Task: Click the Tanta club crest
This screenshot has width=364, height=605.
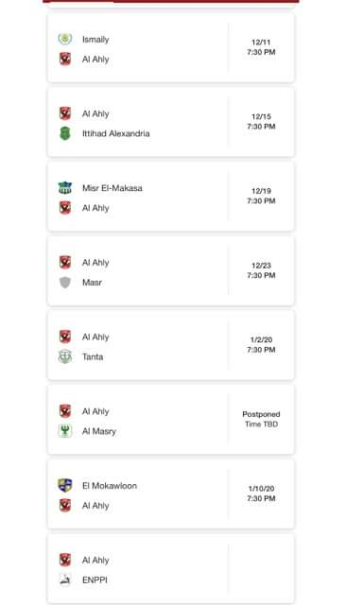Action: tap(65, 356)
